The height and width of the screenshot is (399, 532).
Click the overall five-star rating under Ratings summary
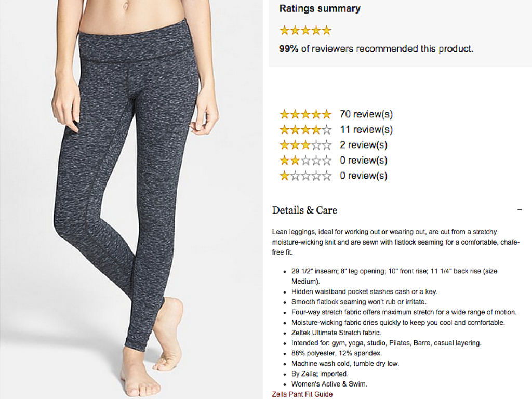pyautogui.click(x=305, y=30)
